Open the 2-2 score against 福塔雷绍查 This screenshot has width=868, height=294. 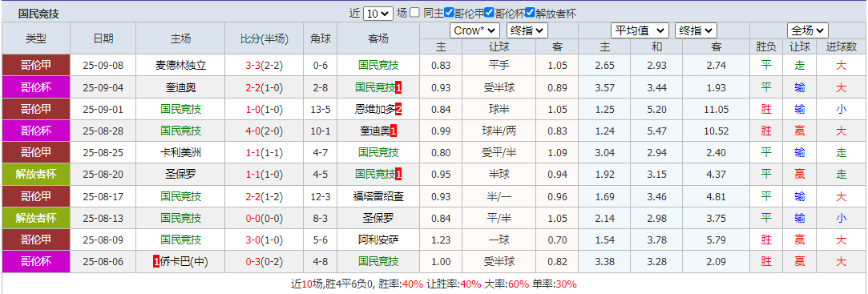click(x=253, y=196)
